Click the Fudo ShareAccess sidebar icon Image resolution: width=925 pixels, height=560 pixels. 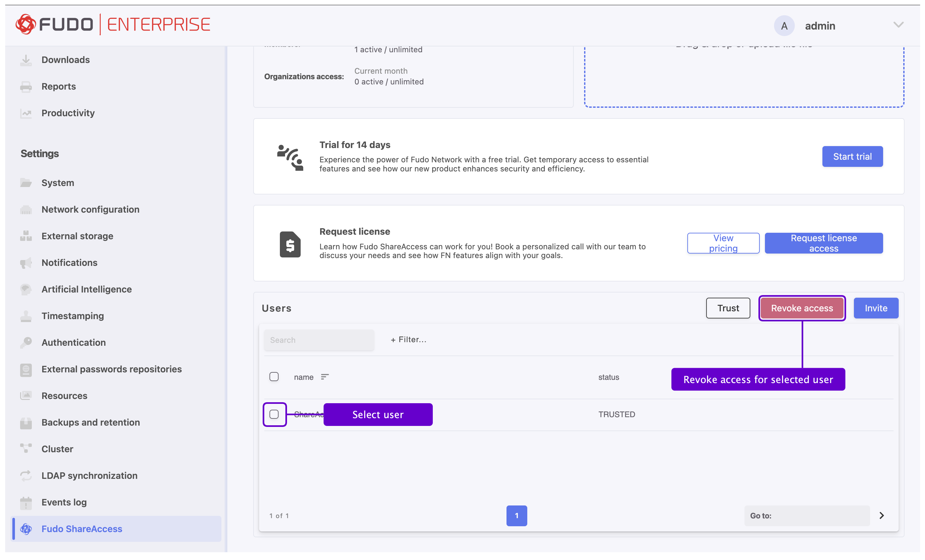(26, 529)
